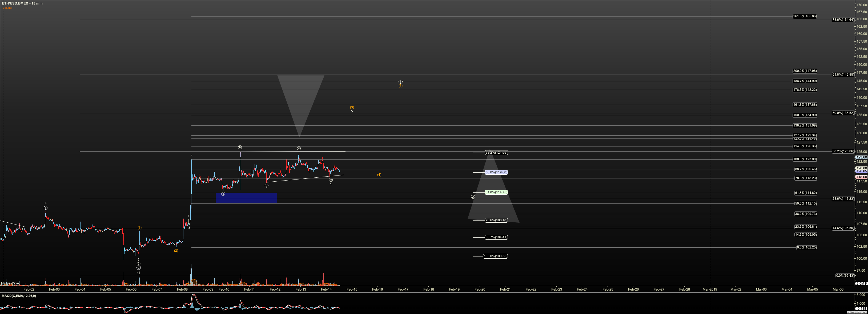
Task: Click the circled d wave marker
Action: tap(299, 148)
